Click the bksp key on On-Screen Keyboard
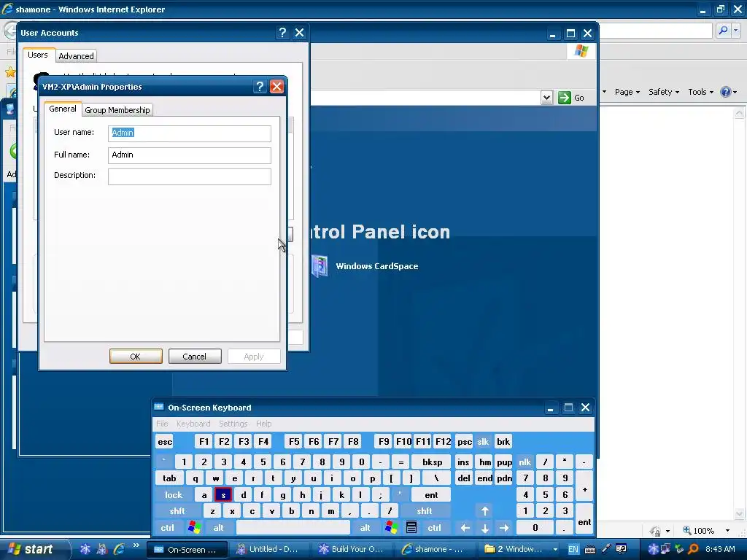The width and height of the screenshot is (747, 560). (x=432, y=462)
